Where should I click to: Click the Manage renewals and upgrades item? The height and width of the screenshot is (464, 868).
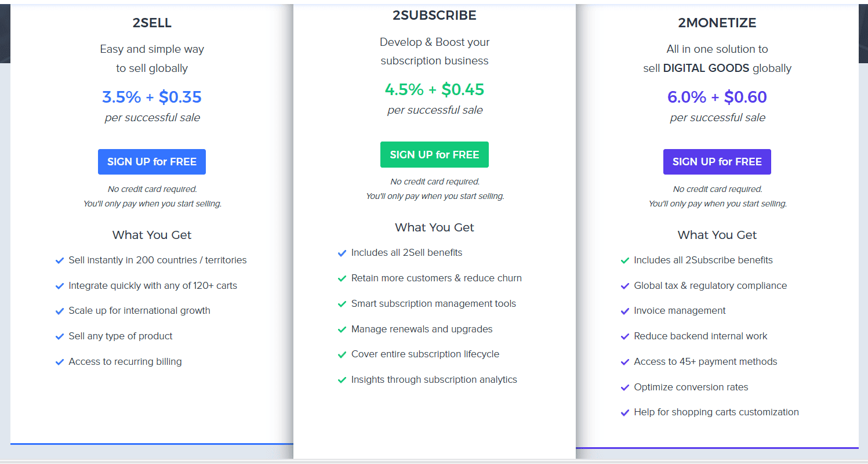click(422, 329)
